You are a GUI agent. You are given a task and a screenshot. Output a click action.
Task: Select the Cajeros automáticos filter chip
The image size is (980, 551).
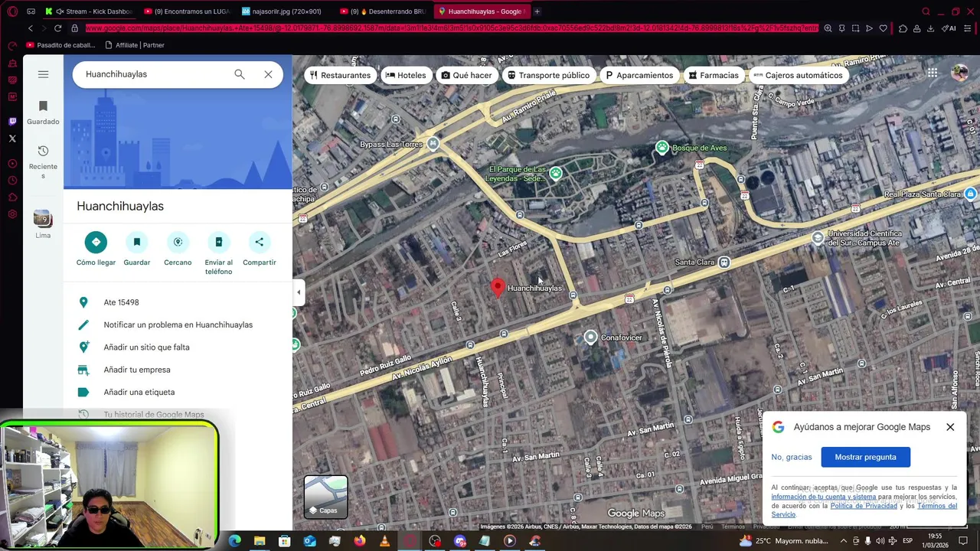tap(798, 75)
